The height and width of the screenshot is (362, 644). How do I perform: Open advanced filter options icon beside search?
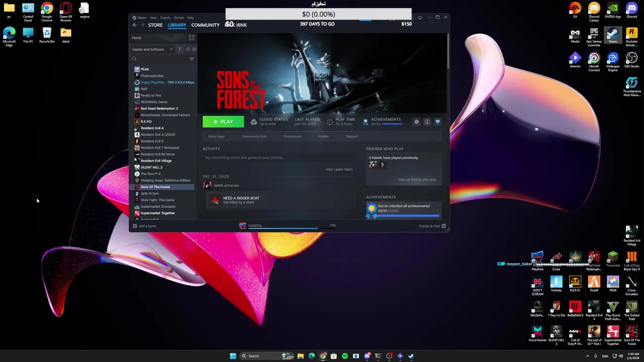(x=192, y=59)
